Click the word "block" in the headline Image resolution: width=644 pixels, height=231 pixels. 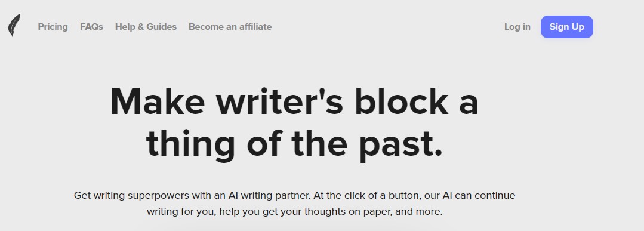(x=401, y=101)
